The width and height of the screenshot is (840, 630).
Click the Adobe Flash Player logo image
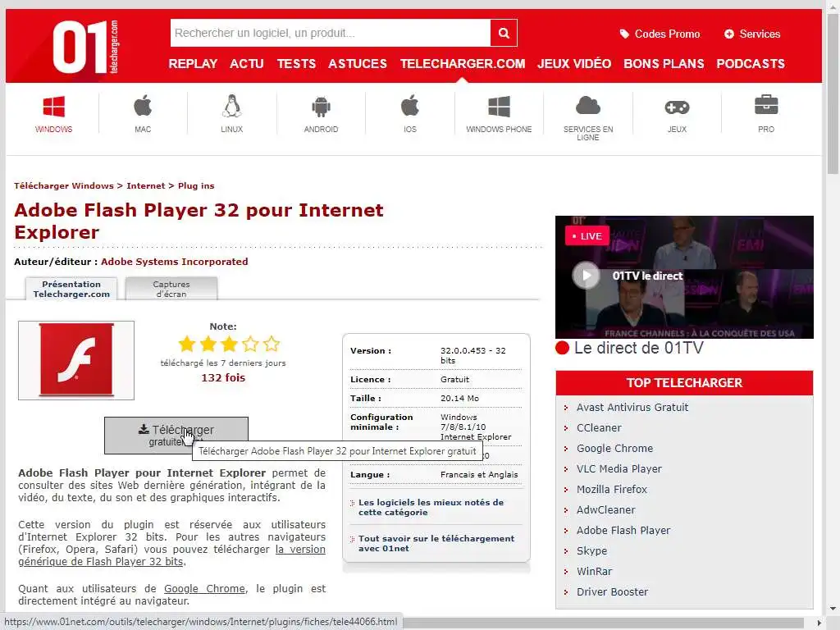[76, 360]
